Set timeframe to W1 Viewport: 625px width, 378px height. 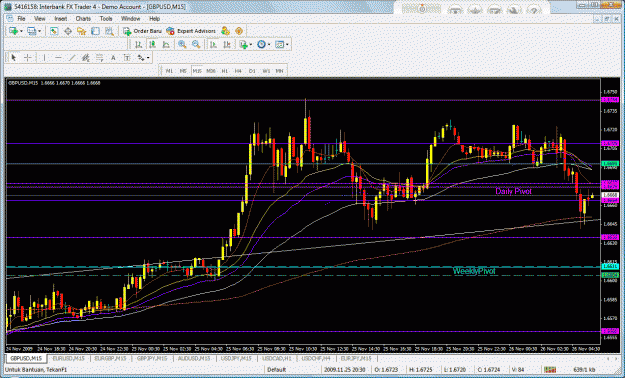tap(266, 71)
